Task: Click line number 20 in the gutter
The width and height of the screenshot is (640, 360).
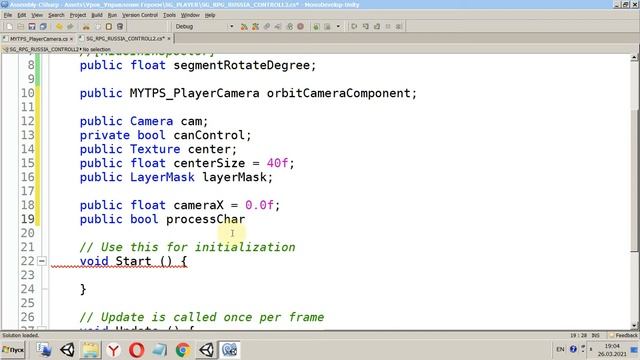Action: pyautogui.click(x=27, y=233)
